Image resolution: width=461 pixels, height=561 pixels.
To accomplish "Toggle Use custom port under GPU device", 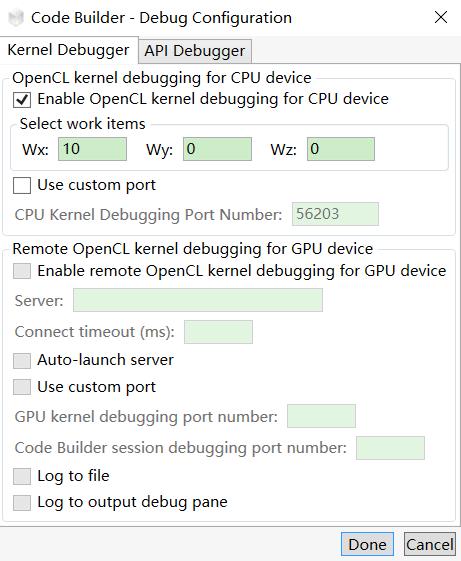I will [x=22, y=387].
